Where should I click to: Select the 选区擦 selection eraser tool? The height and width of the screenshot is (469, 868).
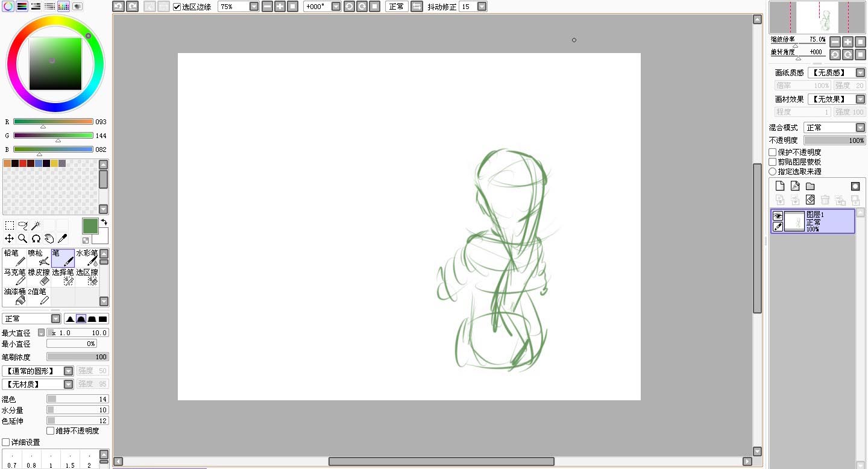click(87, 277)
